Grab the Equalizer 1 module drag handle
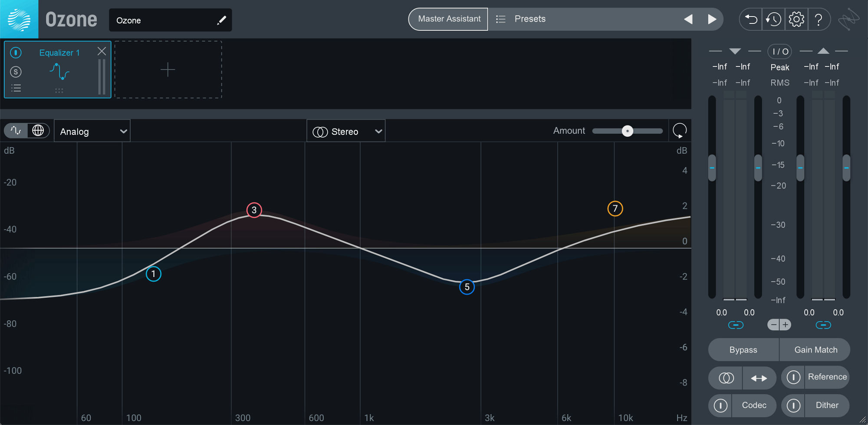The image size is (868, 425). tap(59, 90)
